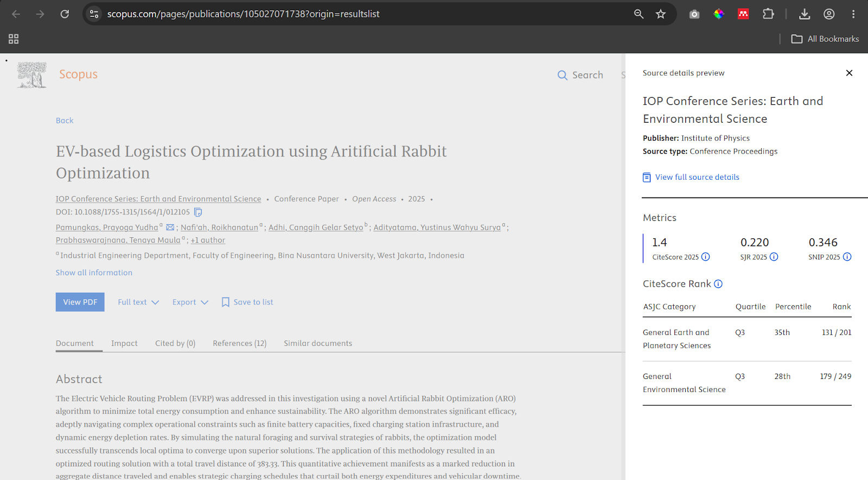This screenshot has width=868, height=480.
Task: Expand the Export dropdown
Action: click(190, 302)
